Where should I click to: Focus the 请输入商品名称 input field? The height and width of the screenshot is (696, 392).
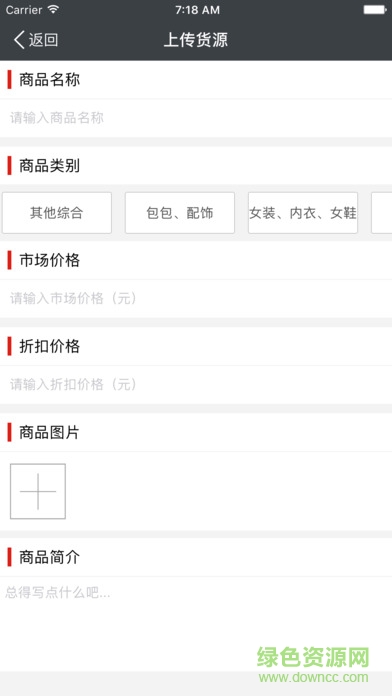click(x=196, y=118)
